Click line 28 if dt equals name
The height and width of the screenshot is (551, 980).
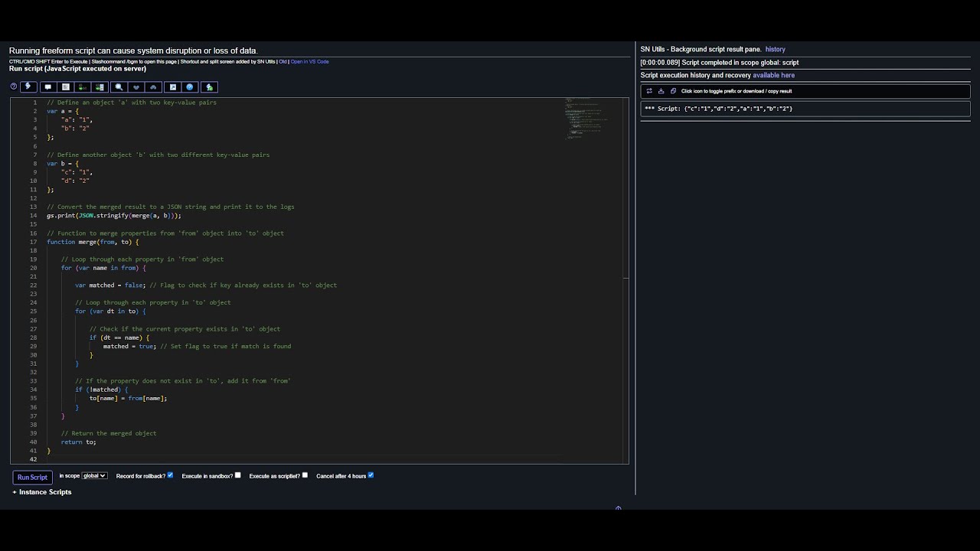click(x=119, y=337)
